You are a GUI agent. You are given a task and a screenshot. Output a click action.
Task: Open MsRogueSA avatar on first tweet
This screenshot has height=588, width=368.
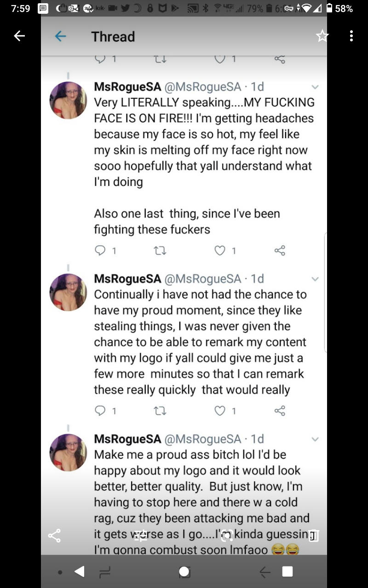(x=68, y=101)
